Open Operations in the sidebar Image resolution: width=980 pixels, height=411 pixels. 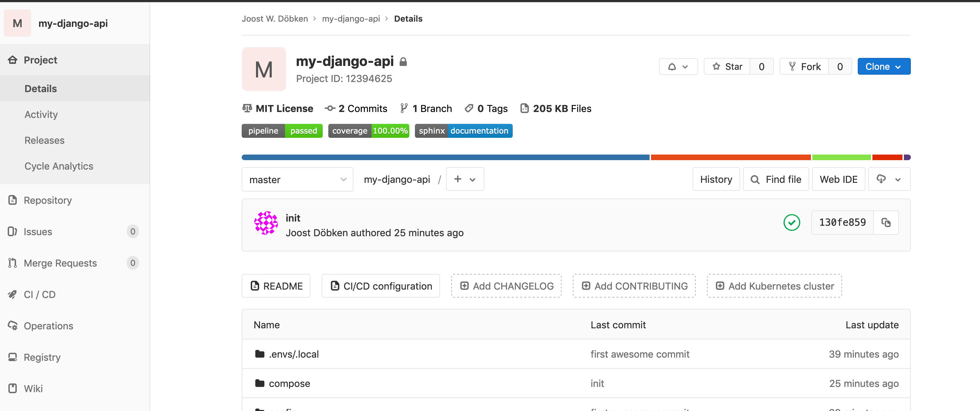(48, 326)
